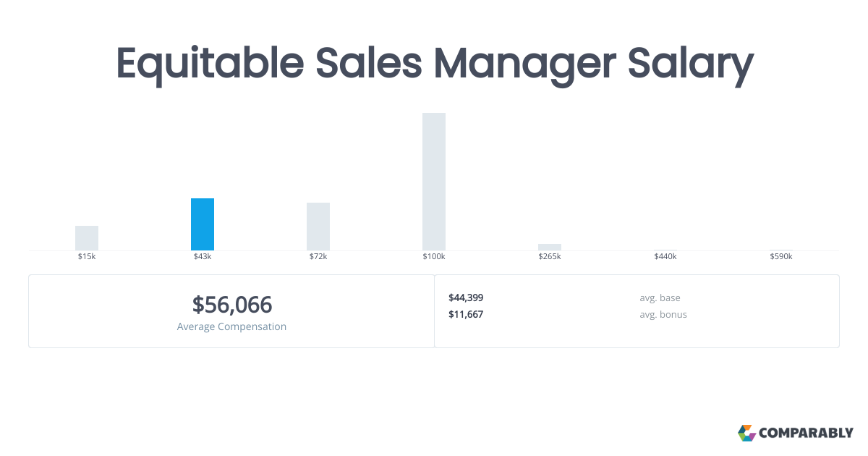This screenshot has height=456, width=868.
Task: Click the tallest $100k salary bar
Action: pos(434,182)
